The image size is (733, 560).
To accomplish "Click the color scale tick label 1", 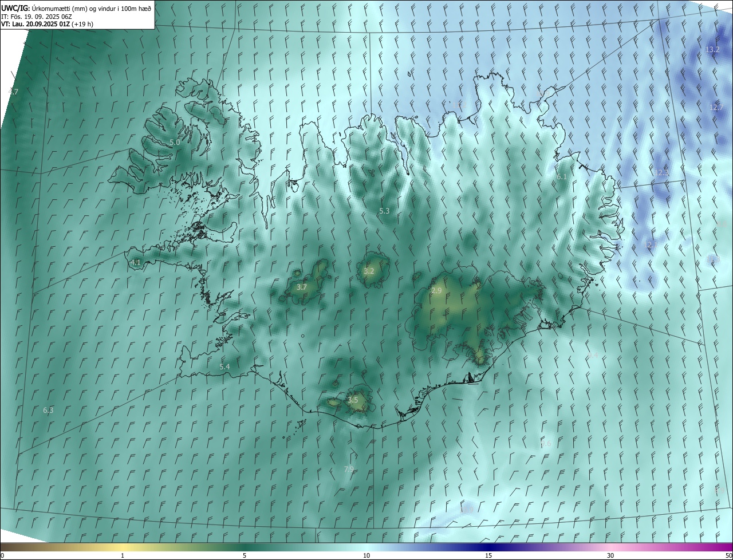I will pyautogui.click(x=123, y=555).
